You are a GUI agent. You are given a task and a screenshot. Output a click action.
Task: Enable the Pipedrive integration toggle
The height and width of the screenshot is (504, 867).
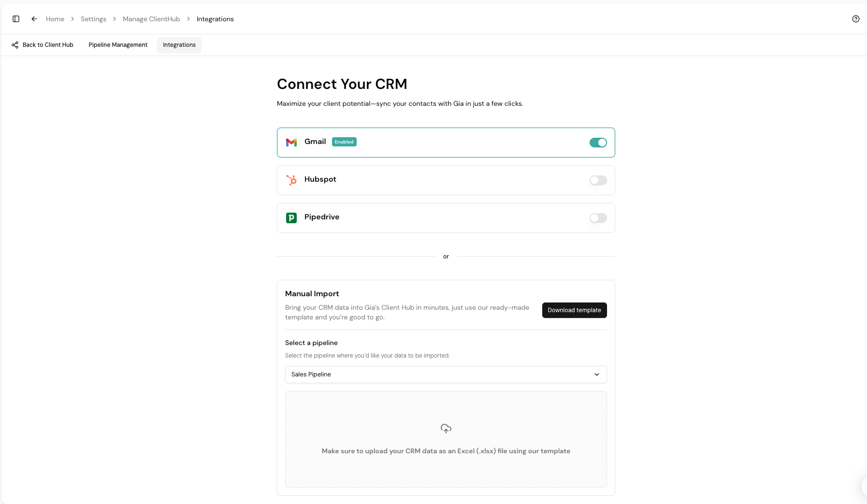[x=598, y=218]
